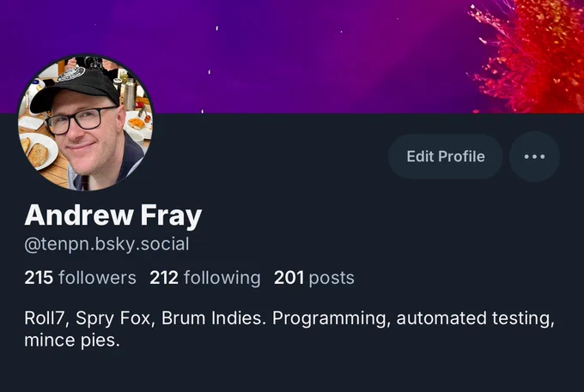584x392 pixels.
Task: Select the @tenpn.bsky.social handle
Action: [106, 244]
